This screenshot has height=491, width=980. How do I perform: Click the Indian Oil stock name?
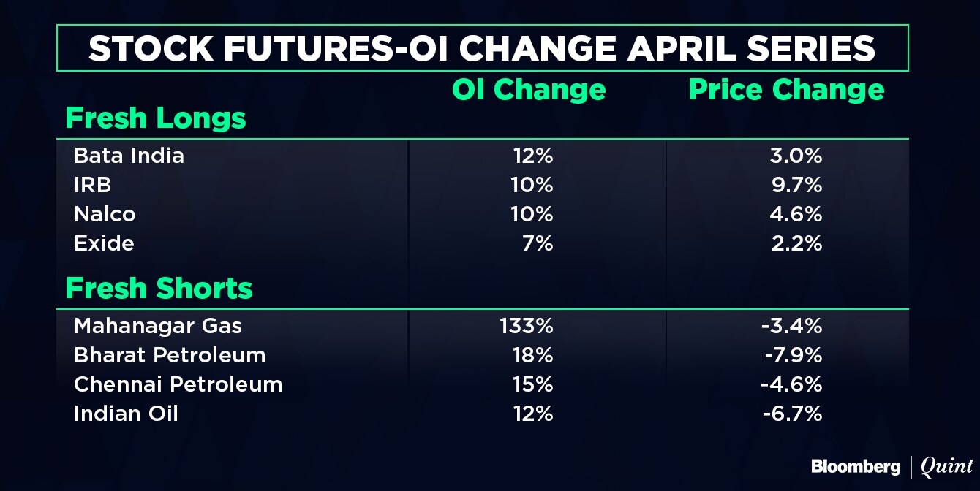pos(126,414)
